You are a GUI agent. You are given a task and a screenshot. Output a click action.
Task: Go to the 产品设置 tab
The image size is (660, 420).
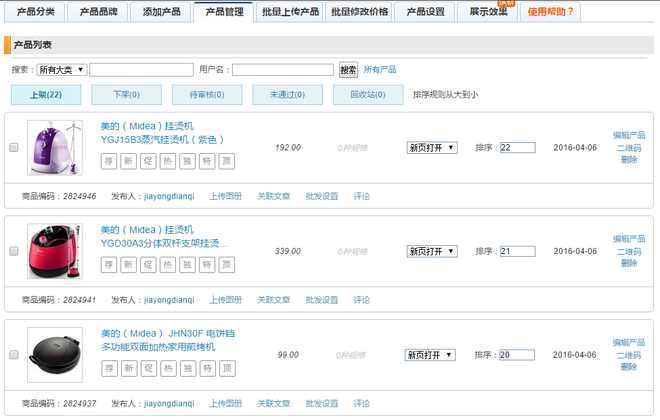point(425,12)
